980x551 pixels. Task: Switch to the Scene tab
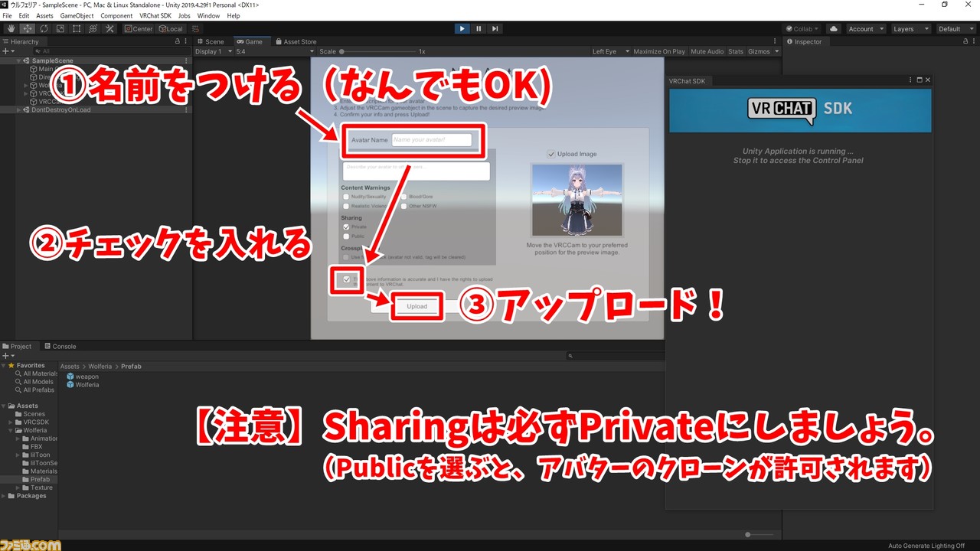click(x=211, y=41)
